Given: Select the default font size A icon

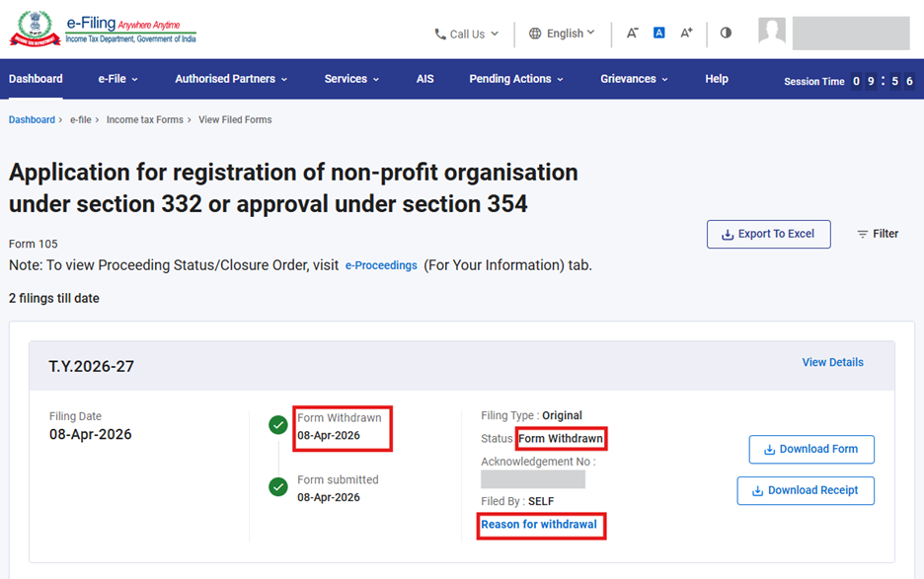Looking at the screenshot, I should [658, 33].
